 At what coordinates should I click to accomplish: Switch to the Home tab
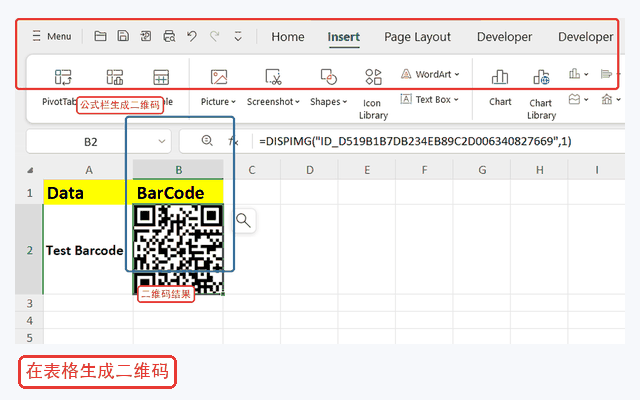point(288,37)
